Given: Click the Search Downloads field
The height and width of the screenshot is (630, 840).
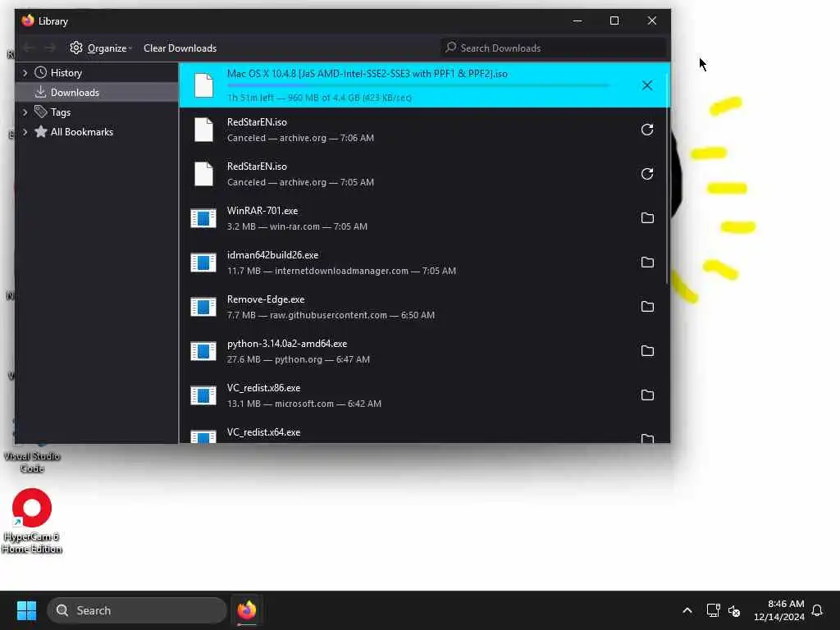Looking at the screenshot, I should point(553,48).
